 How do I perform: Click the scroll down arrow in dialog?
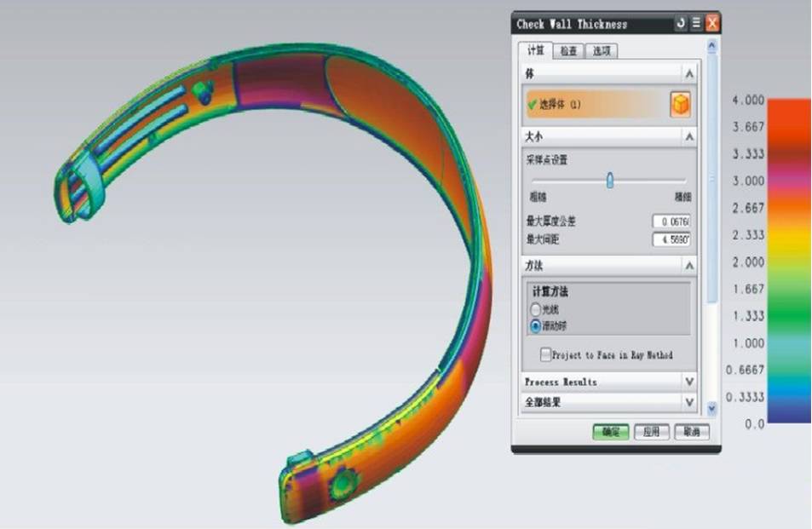click(x=712, y=410)
